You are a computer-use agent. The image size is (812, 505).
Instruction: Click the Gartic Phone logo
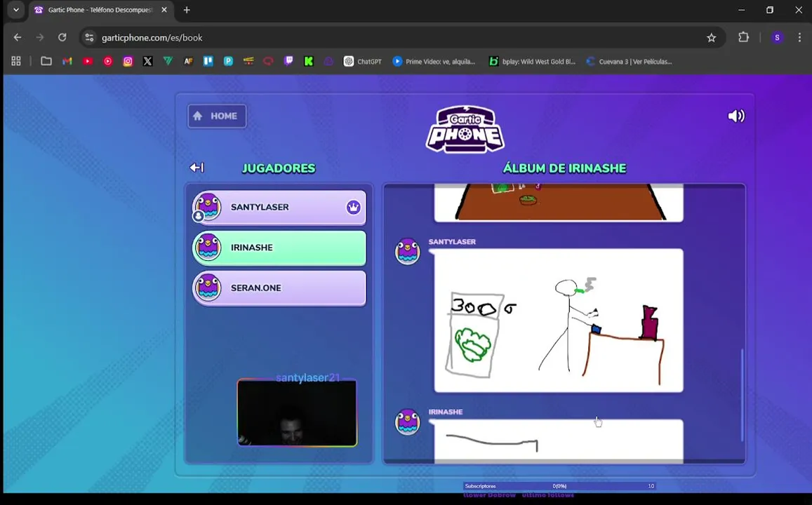tap(465, 129)
